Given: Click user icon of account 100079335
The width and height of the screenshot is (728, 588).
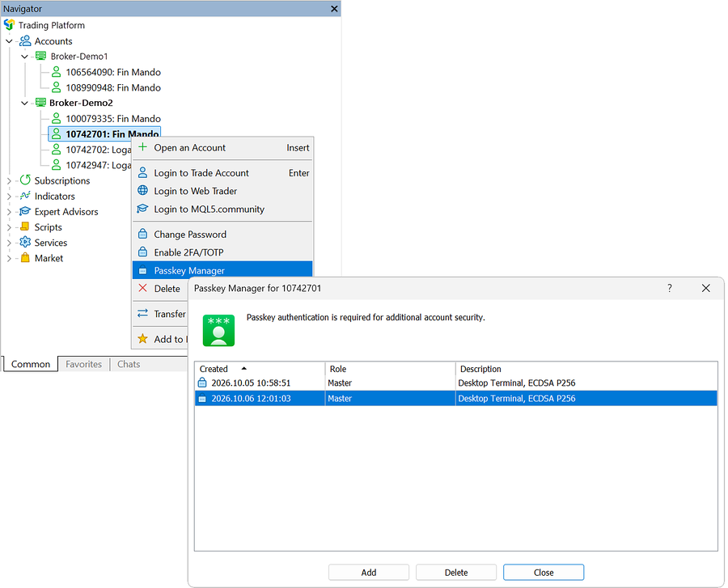Looking at the screenshot, I should click(56, 118).
